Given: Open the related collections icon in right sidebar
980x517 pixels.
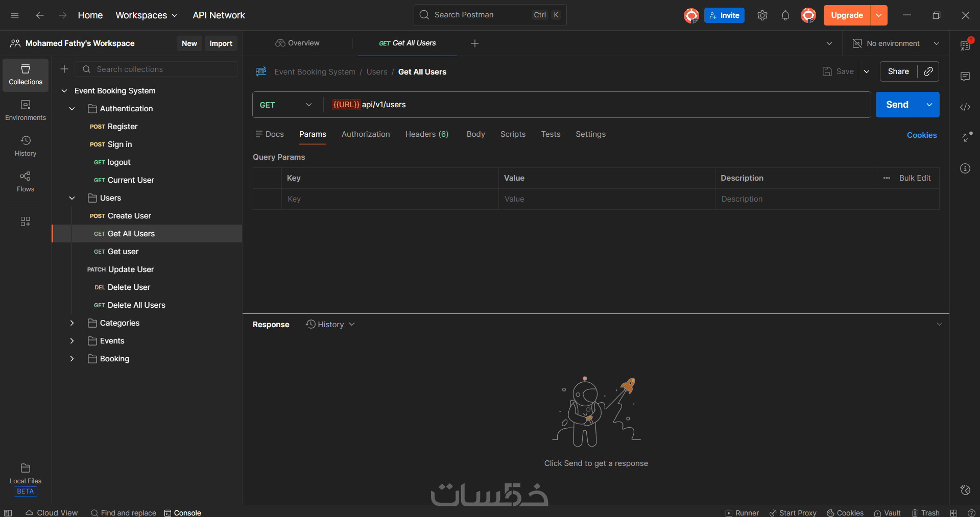Looking at the screenshot, I should pos(965,138).
